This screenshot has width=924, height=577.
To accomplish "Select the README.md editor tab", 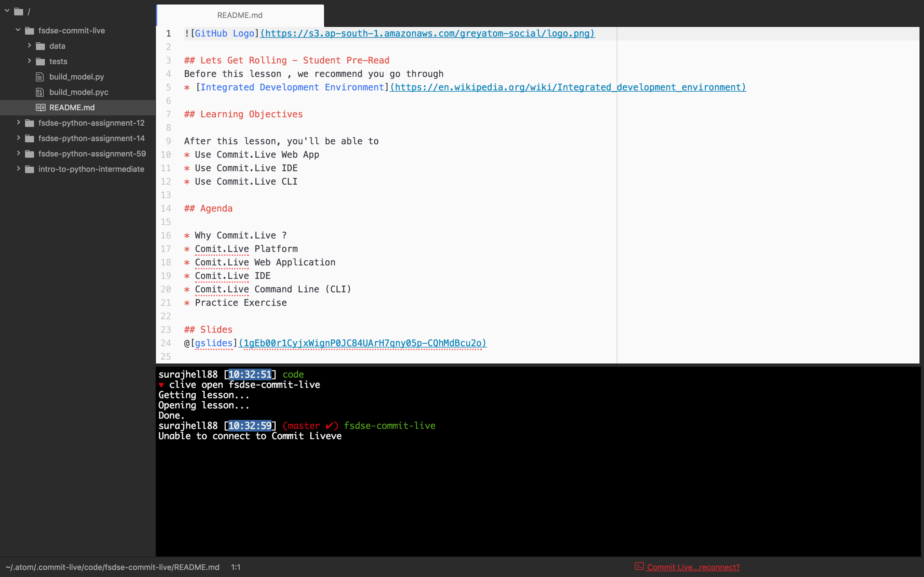I will pyautogui.click(x=240, y=15).
